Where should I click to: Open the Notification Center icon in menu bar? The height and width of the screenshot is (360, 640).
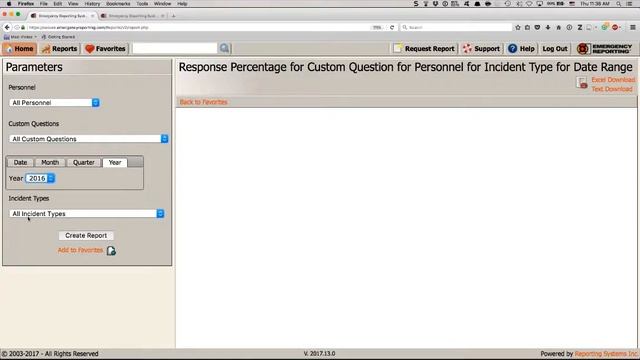[629, 4]
